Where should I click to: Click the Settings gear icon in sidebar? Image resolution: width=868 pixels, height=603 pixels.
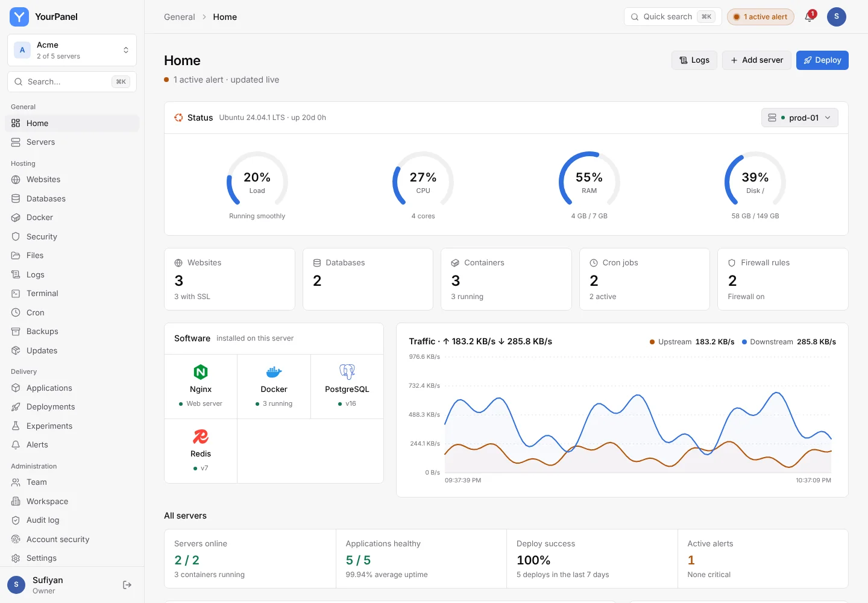(x=16, y=558)
